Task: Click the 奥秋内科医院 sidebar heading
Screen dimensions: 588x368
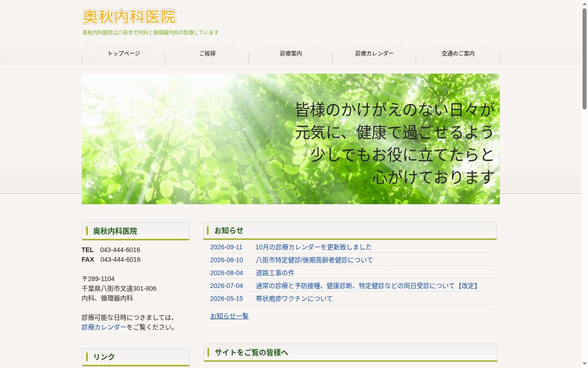Action: pos(136,231)
